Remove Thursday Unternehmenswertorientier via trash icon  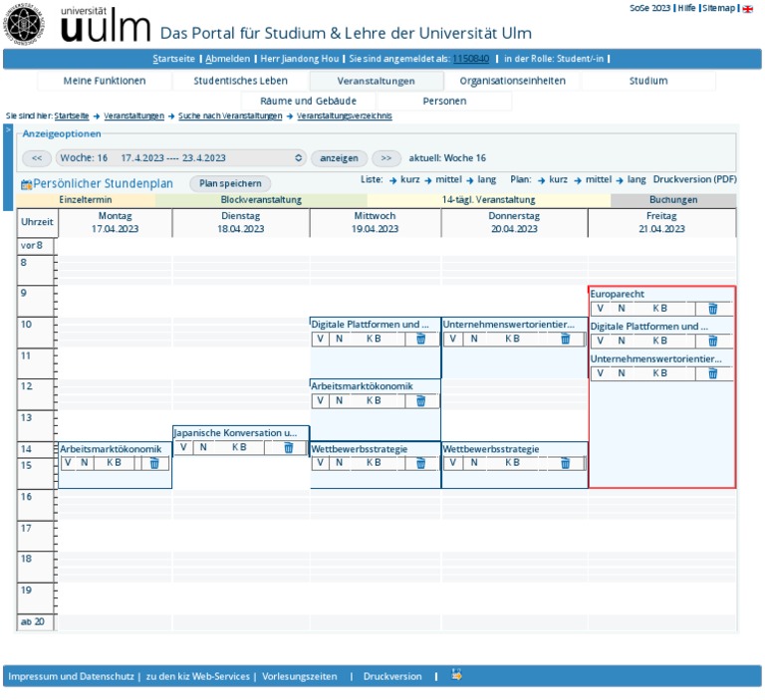565,339
